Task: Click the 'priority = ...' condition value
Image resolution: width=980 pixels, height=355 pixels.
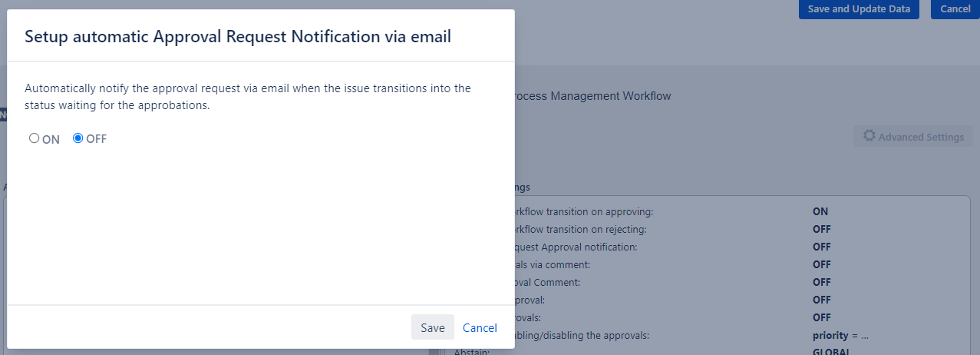Action: pos(840,335)
